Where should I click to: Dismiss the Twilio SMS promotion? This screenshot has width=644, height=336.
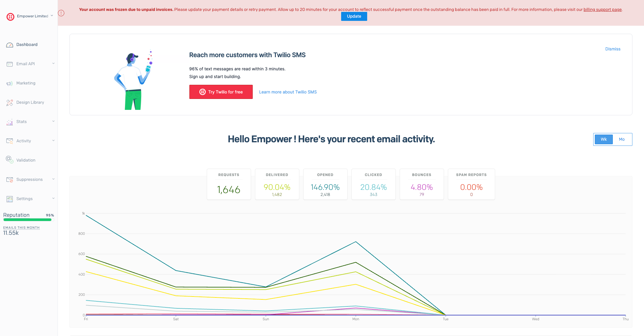click(x=612, y=49)
